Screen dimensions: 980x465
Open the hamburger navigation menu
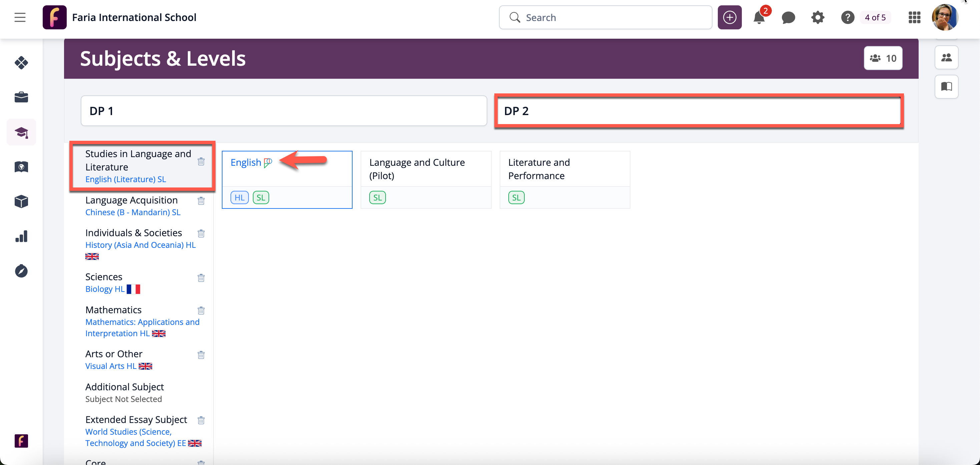(x=20, y=17)
